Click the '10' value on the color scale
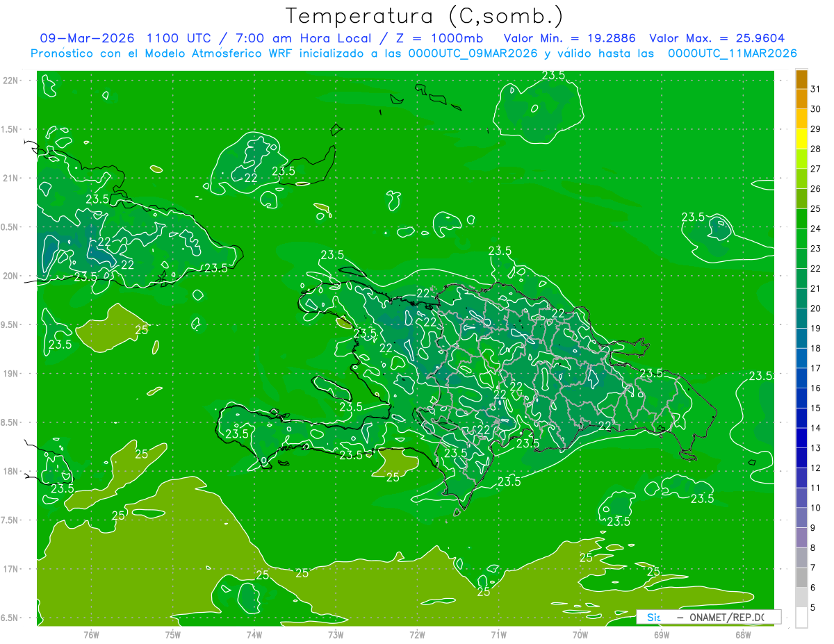 [x=815, y=508]
